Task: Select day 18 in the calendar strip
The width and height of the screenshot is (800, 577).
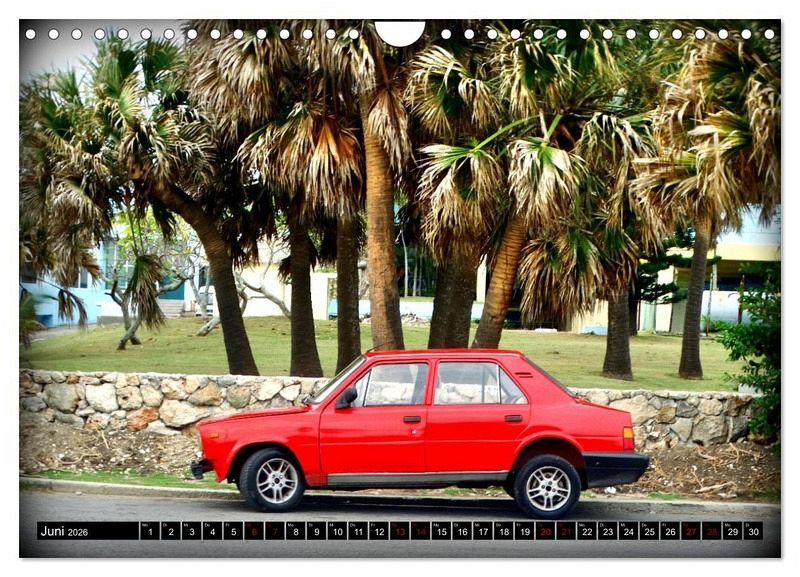Action: 504,531
